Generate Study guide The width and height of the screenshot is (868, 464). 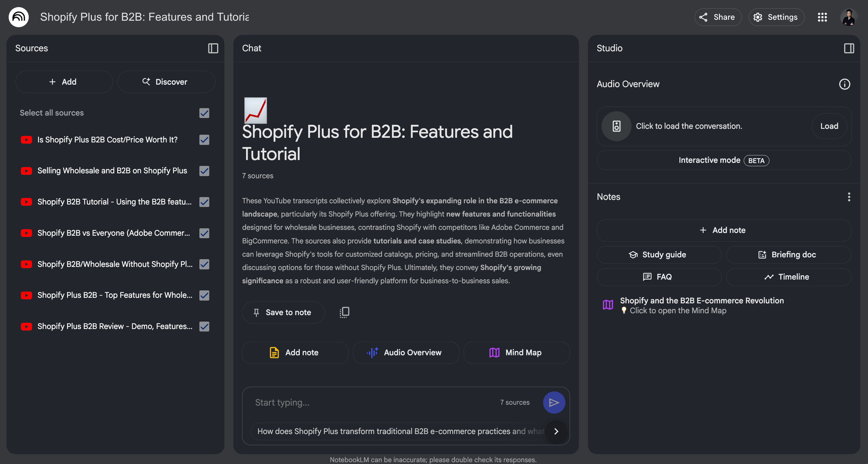pyautogui.click(x=659, y=255)
